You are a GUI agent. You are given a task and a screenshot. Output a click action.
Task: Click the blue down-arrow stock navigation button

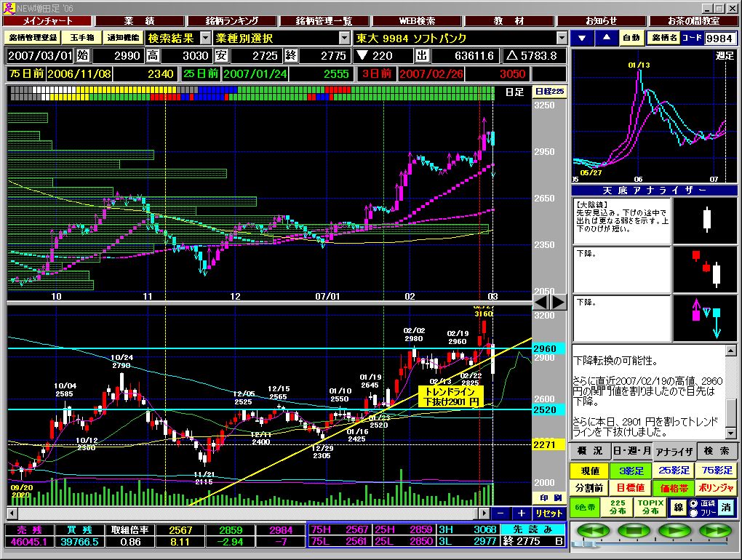click(583, 38)
